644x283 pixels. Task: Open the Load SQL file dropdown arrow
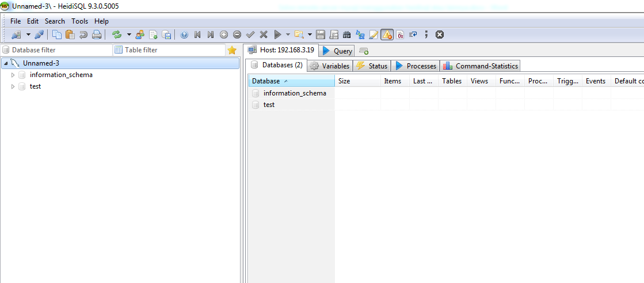[310, 35]
